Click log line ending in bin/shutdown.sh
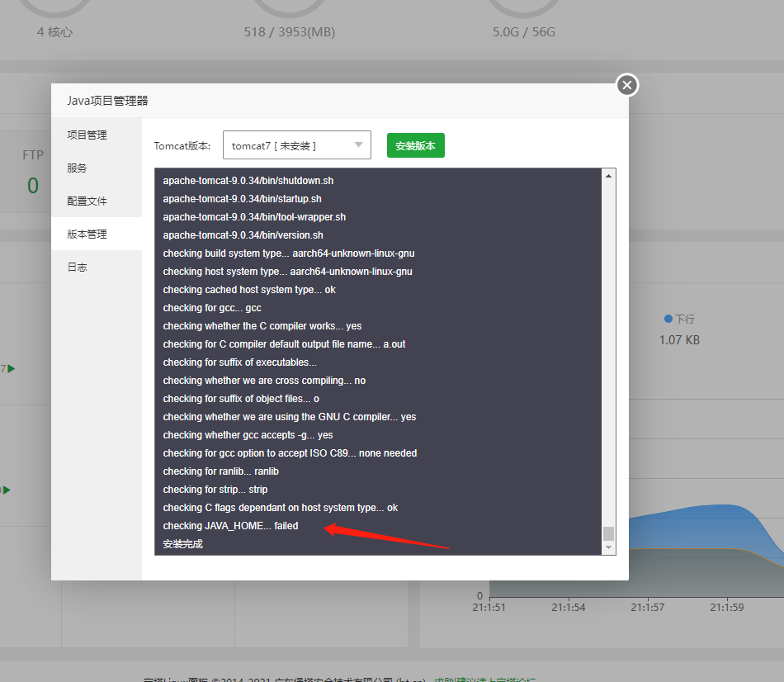The image size is (784, 682). coord(248,181)
